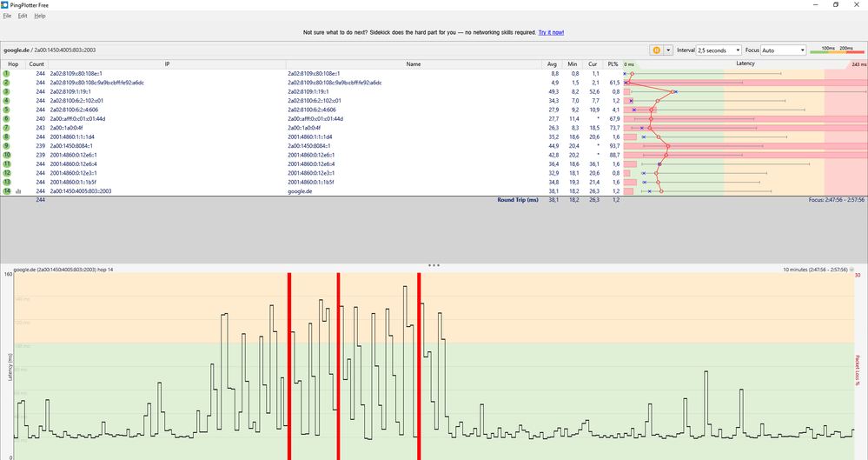This screenshot has width=868, height=460.
Task: Open the timeline graph chevron next to 10 minutes
Action: pos(852,270)
